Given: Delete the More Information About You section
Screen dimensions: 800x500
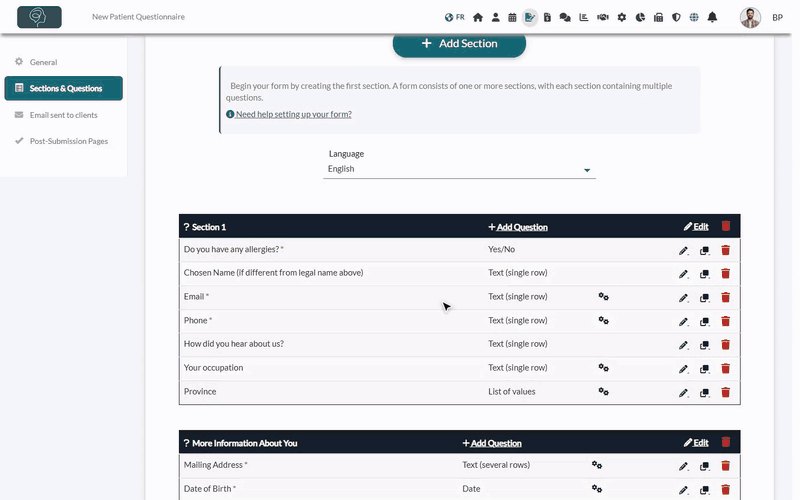Looking at the screenshot, I should tap(726, 442).
